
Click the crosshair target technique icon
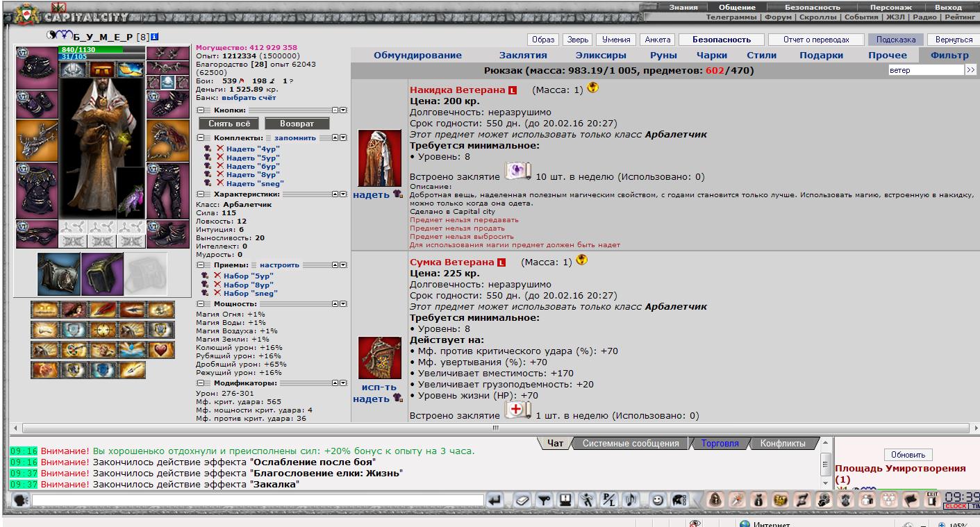point(102,330)
